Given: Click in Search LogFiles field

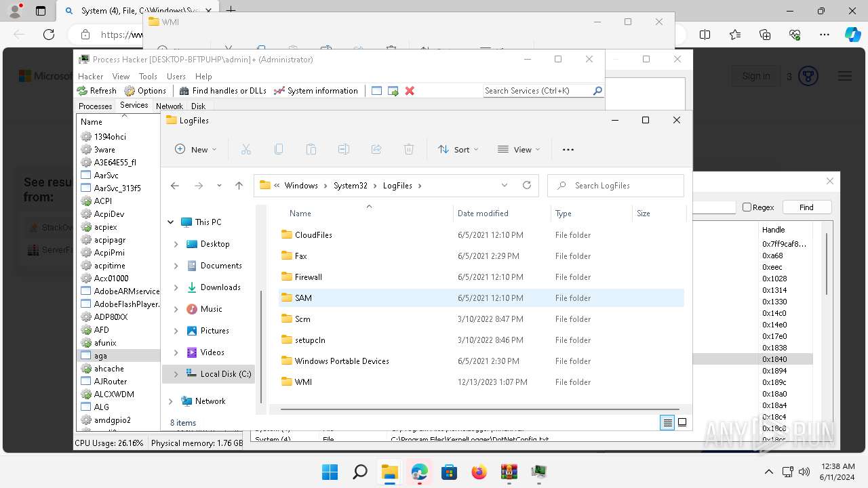Looking at the screenshot, I should coord(616,186).
